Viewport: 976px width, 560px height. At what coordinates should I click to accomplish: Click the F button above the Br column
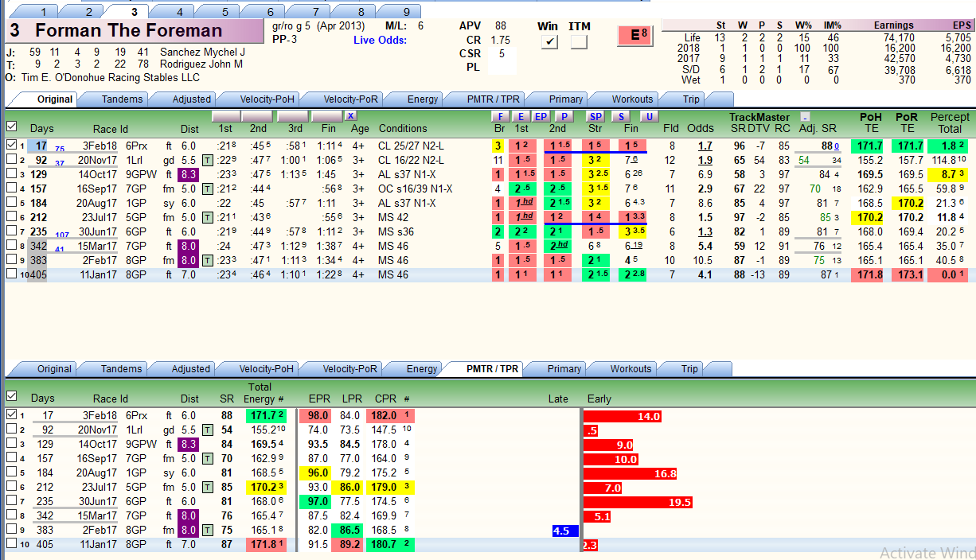coord(500,116)
